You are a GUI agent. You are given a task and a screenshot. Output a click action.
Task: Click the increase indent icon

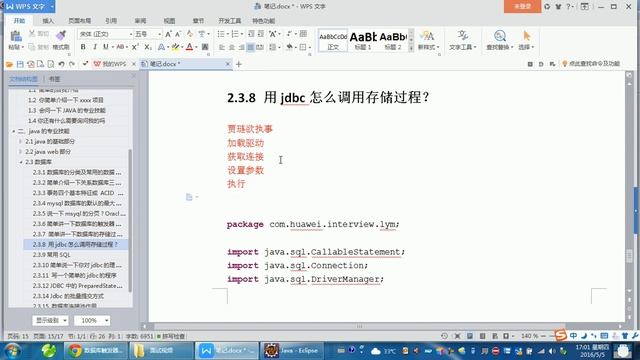pyautogui.click(x=261, y=34)
